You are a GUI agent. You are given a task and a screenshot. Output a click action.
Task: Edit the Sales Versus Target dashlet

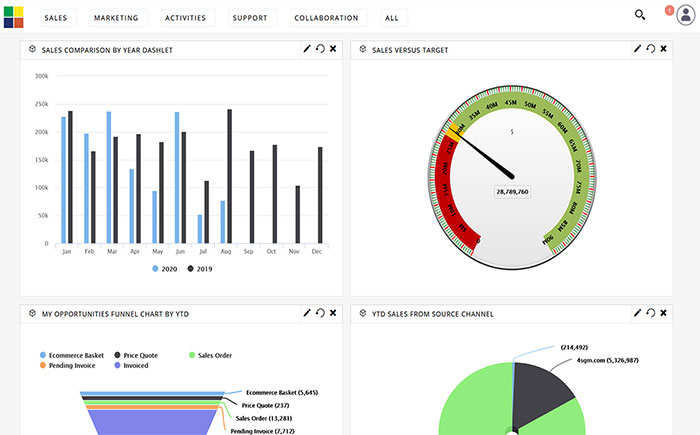[638, 49]
